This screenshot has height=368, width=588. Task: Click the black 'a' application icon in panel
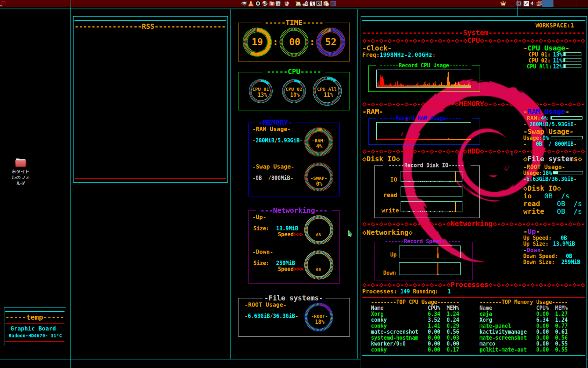[258, 3]
